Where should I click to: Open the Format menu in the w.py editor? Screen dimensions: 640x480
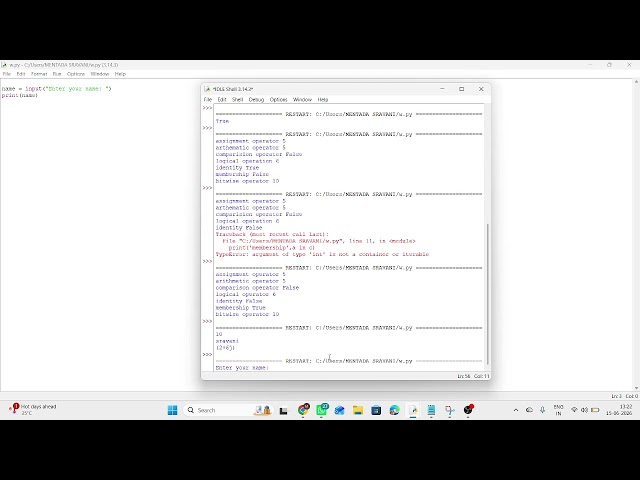(39, 74)
